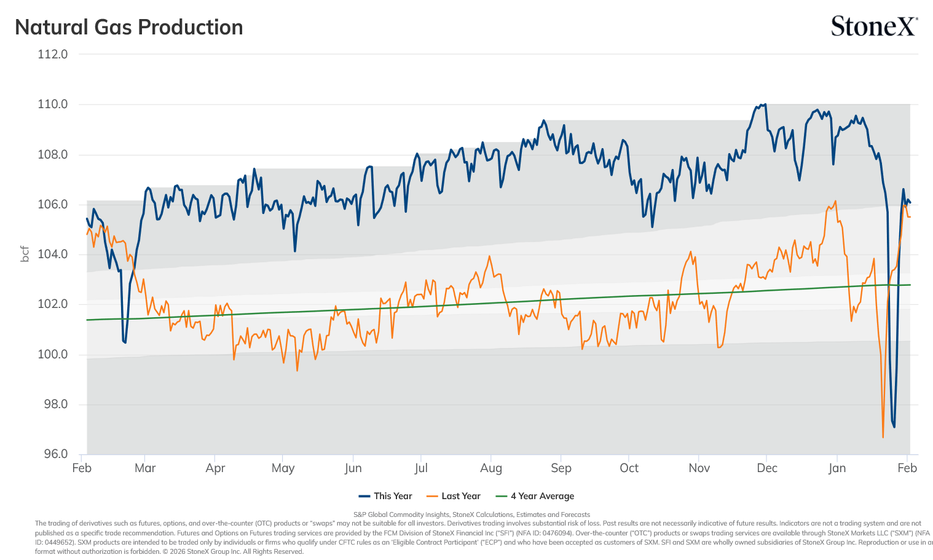This screenshot has width=933, height=560.
Task: Click the 112.0 y-axis label
Action: point(53,54)
